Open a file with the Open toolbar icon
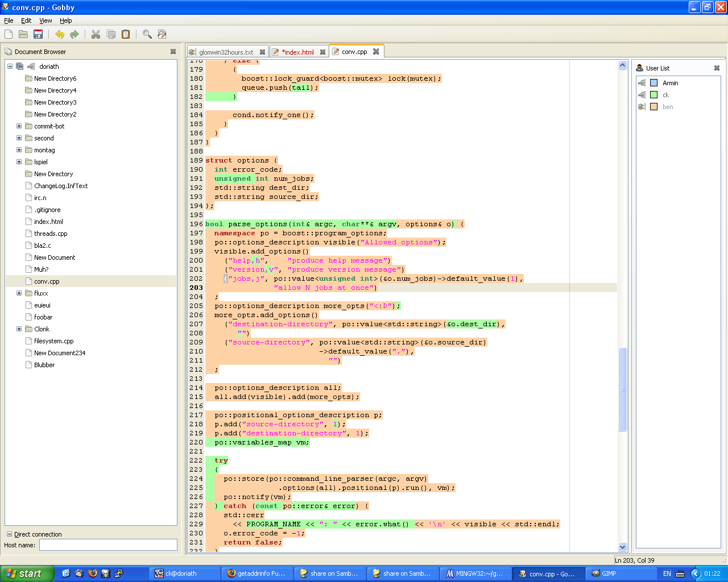This screenshot has height=582, width=728. [x=22, y=34]
